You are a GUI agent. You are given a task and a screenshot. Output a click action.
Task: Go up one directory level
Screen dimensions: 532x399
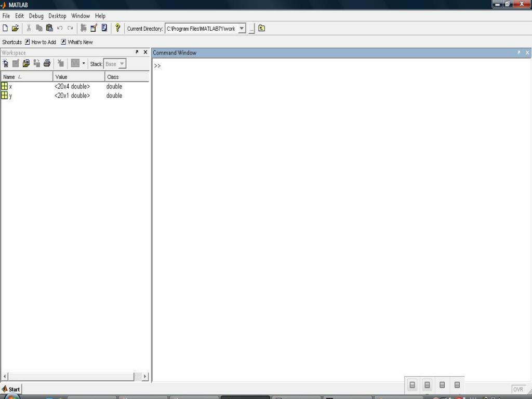(x=262, y=28)
